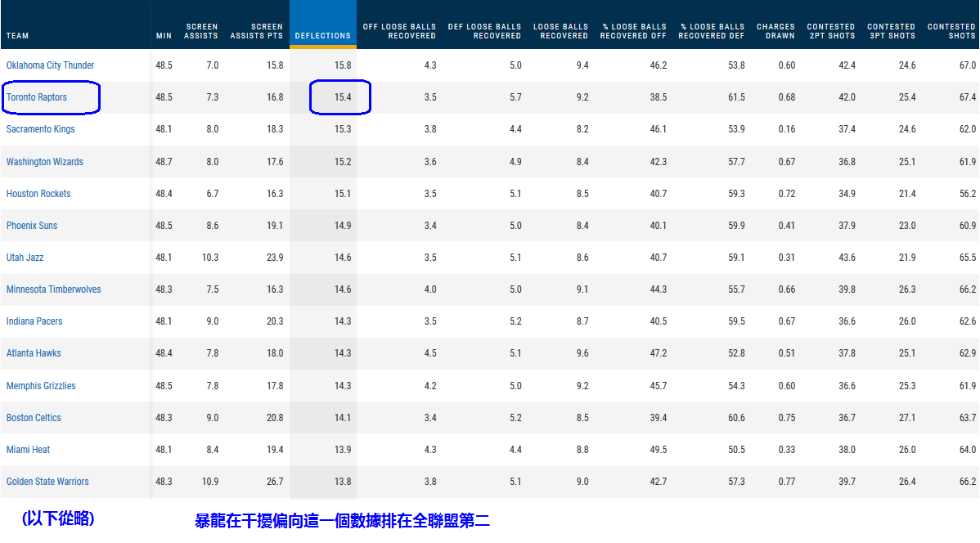Open the Washington Wizards team link
The width and height of the screenshot is (980, 543).
click(44, 161)
